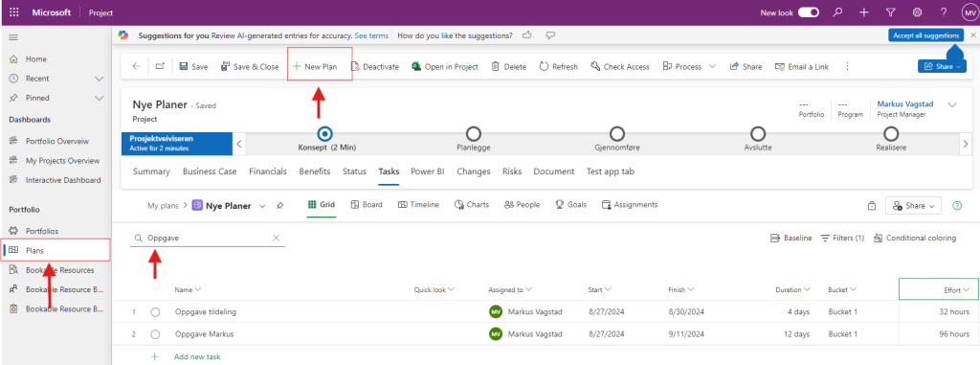Click the Refresh command
The image size is (980, 365).
(558, 66)
